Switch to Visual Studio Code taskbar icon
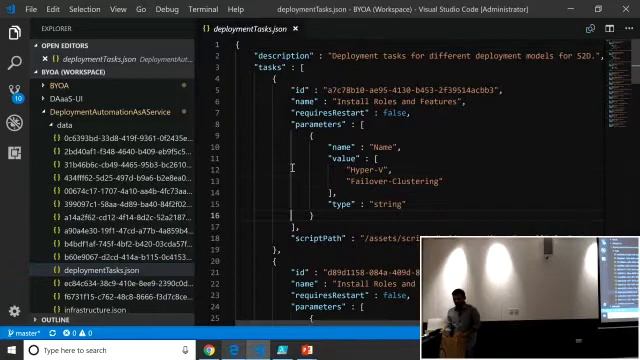Viewport: 640px width, 360px height. [x=258, y=350]
